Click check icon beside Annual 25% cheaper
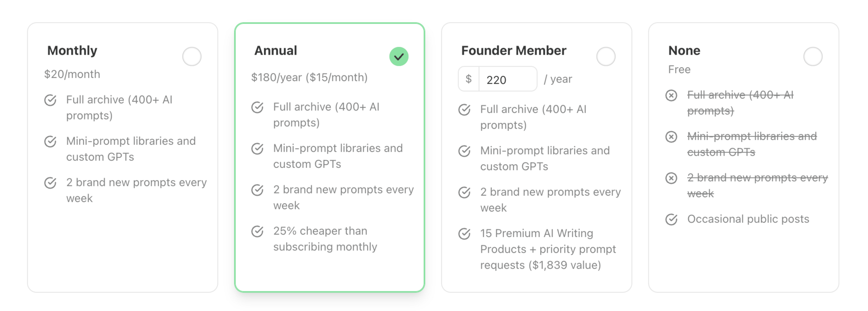The width and height of the screenshot is (868, 311). pyautogui.click(x=258, y=231)
